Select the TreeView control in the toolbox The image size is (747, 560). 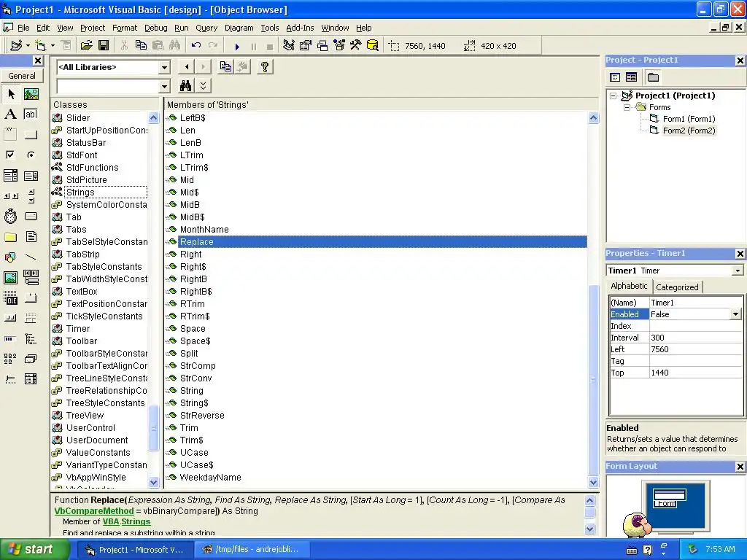(x=31, y=339)
